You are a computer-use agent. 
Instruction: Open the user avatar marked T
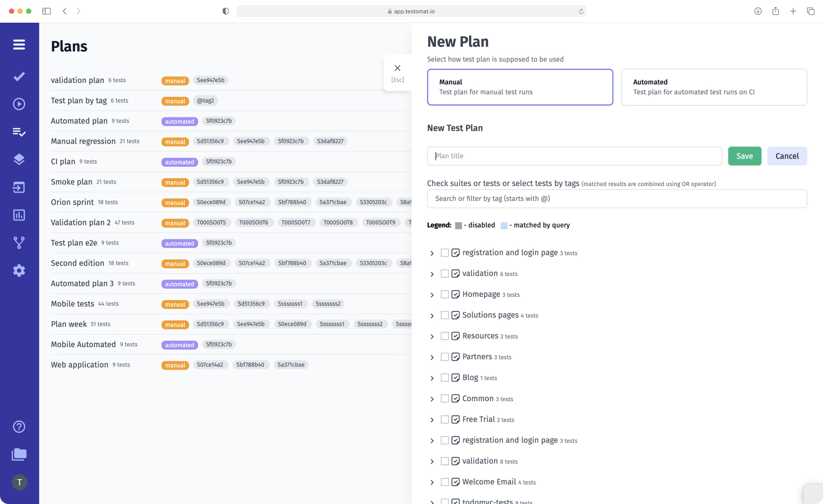[19, 482]
